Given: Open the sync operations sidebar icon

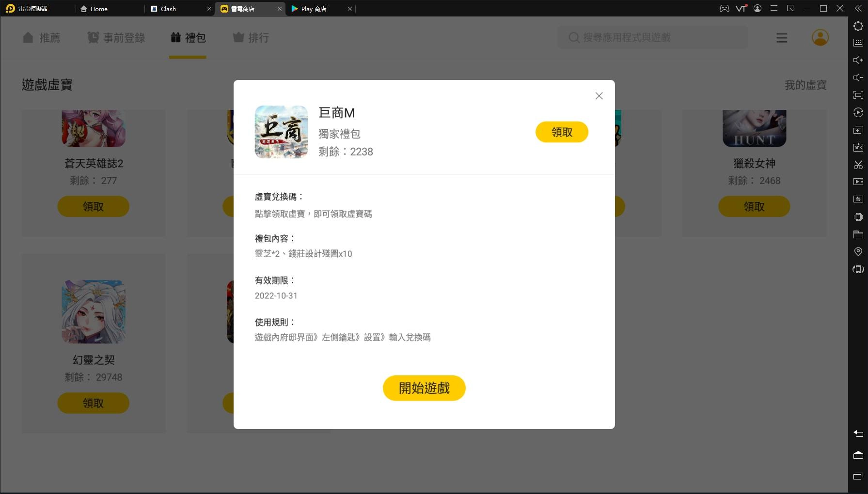Looking at the screenshot, I should click(858, 199).
